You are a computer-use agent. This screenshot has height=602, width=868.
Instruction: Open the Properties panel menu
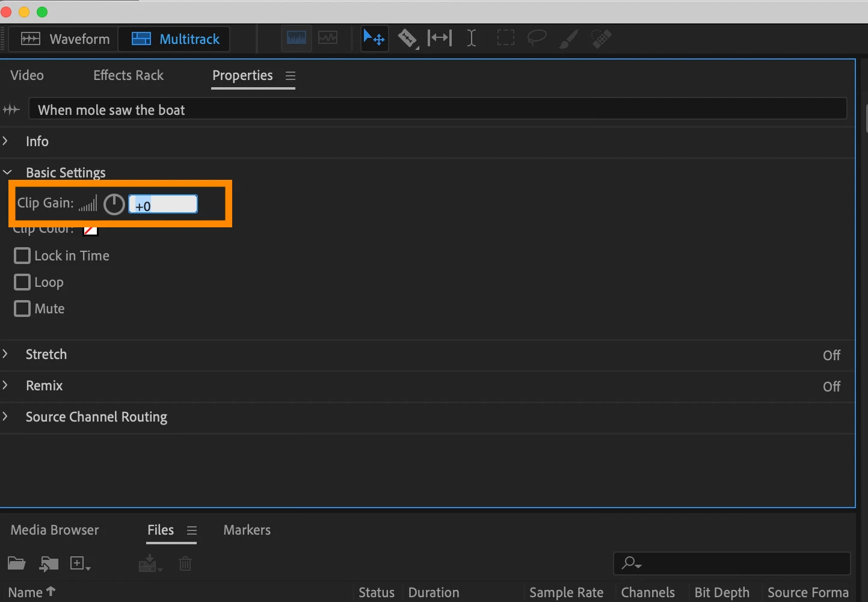coord(291,76)
